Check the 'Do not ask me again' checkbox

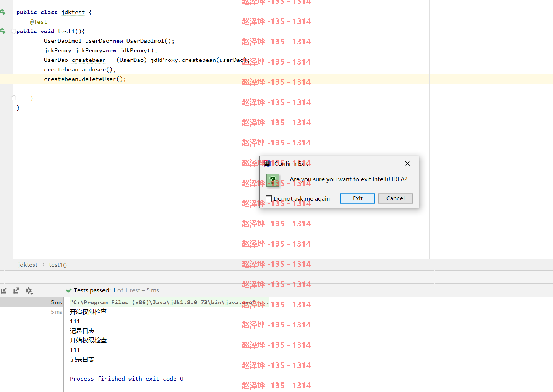point(269,198)
